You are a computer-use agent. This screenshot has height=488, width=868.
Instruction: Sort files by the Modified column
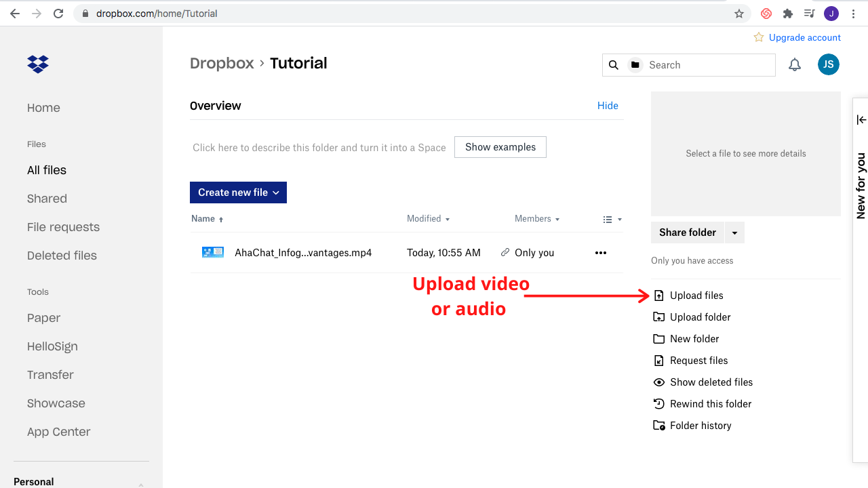tap(428, 219)
